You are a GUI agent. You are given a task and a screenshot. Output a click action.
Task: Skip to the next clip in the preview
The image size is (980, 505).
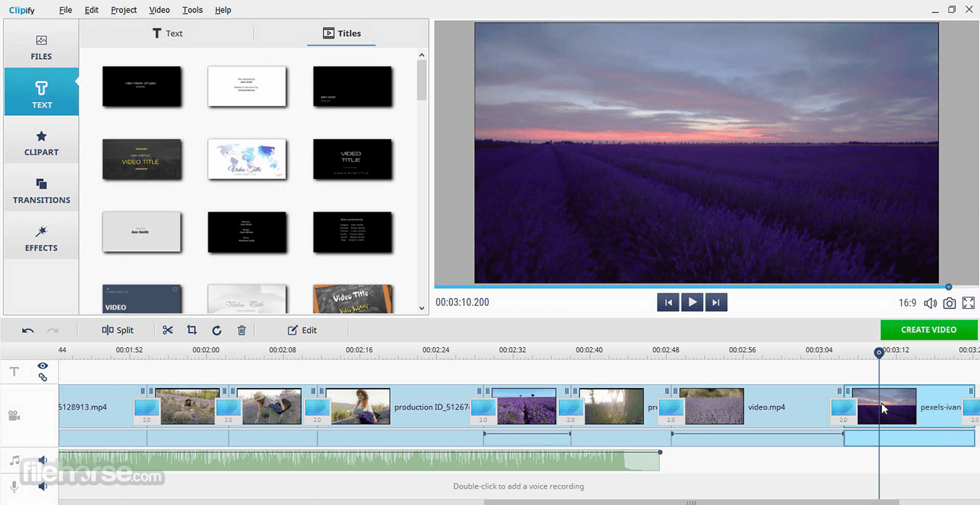click(716, 302)
